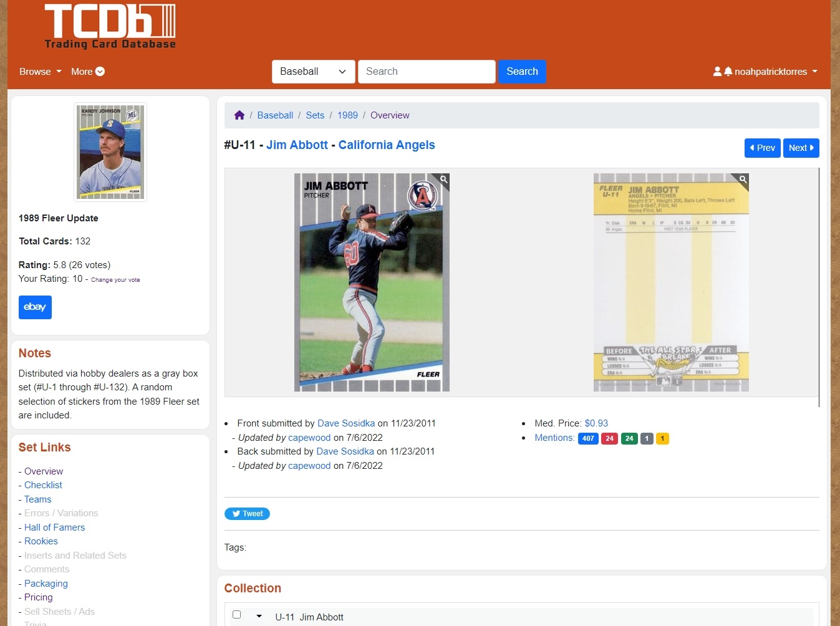Click Sell Sheets / Ads link
The width and height of the screenshot is (840, 626).
59,612
